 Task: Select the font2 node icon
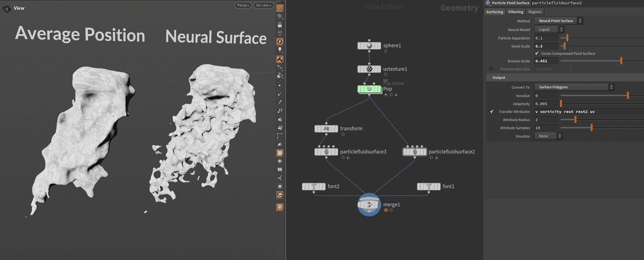click(x=313, y=186)
